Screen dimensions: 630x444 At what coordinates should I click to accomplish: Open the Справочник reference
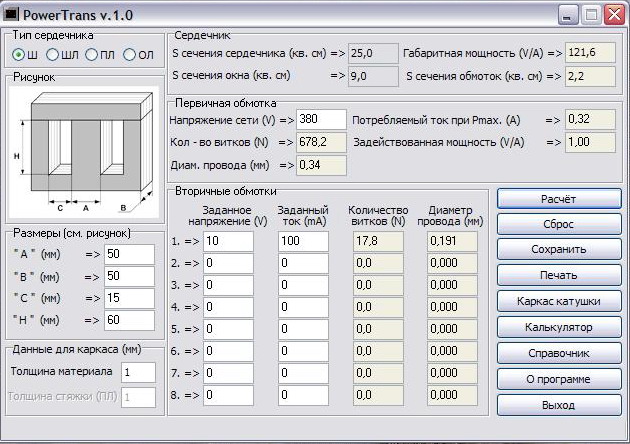[558, 353]
